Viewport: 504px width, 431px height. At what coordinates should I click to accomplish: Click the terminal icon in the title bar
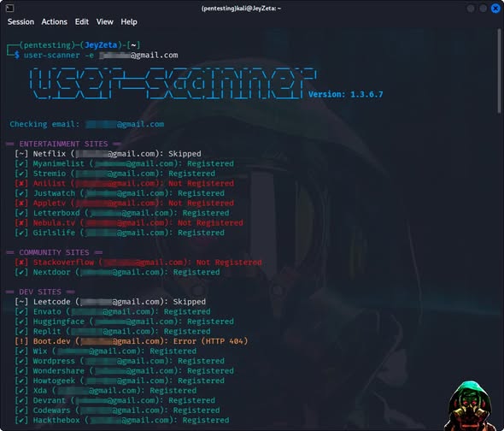pyautogui.click(x=9, y=8)
